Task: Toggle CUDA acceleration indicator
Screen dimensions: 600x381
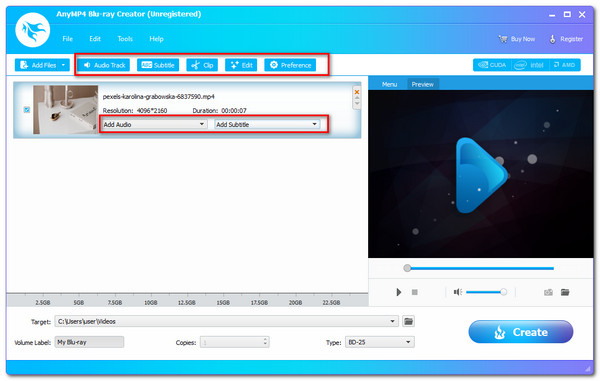Action: (492, 65)
